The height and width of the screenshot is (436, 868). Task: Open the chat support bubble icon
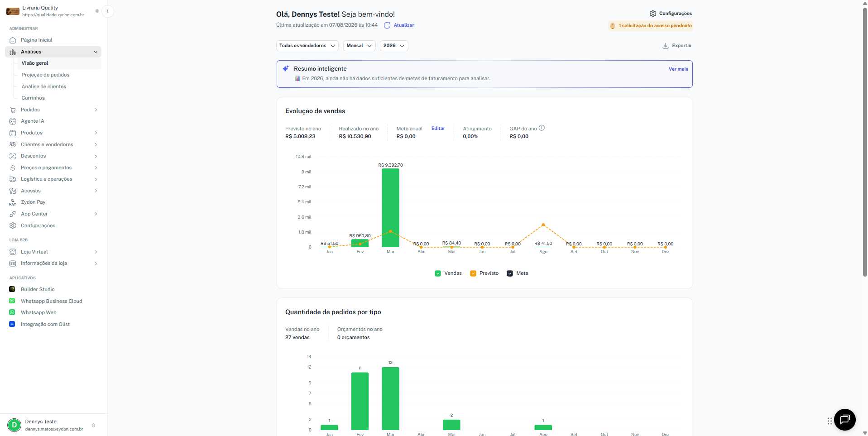click(844, 419)
